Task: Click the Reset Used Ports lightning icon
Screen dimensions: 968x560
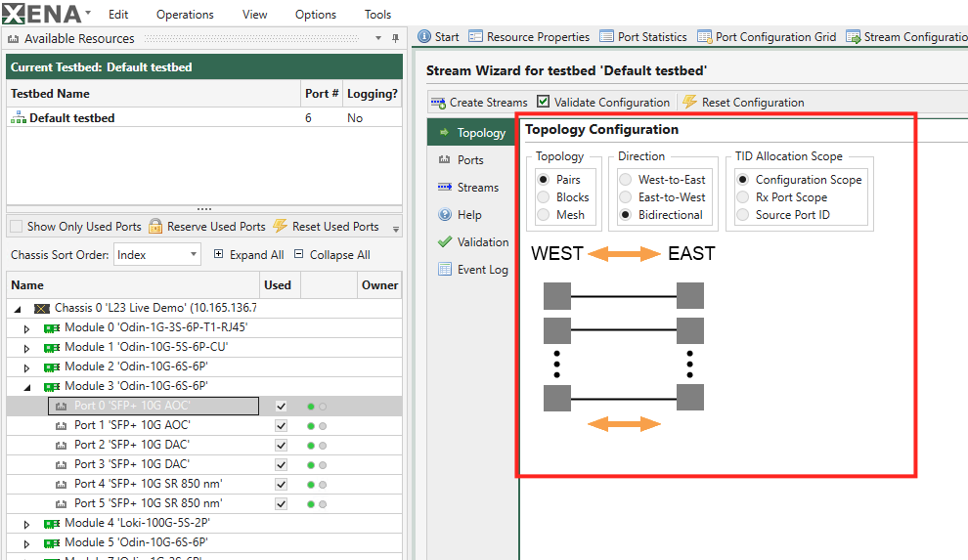Action: [281, 226]
